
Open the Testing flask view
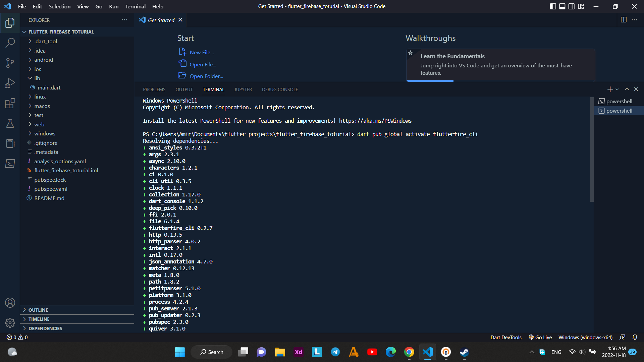coord(10,123)
